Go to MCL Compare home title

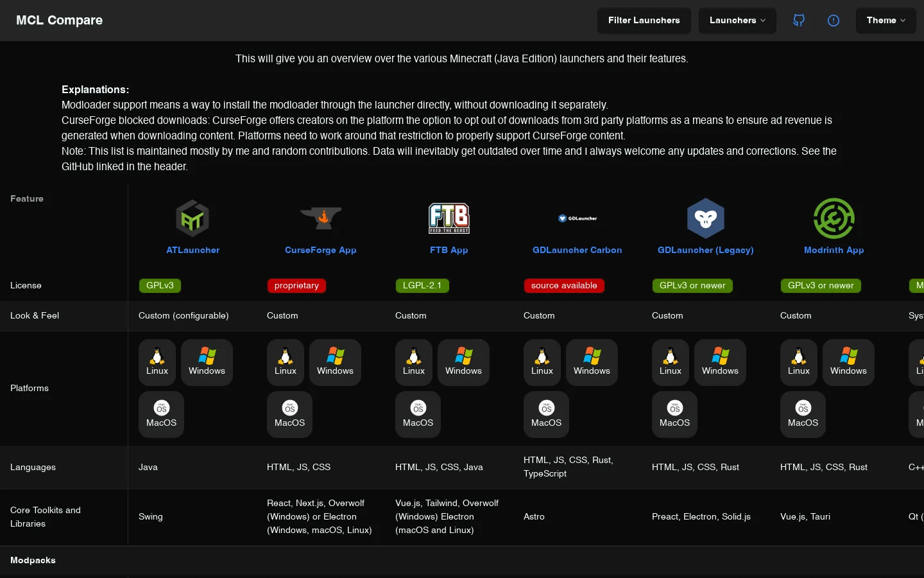[x=59, y=21]
